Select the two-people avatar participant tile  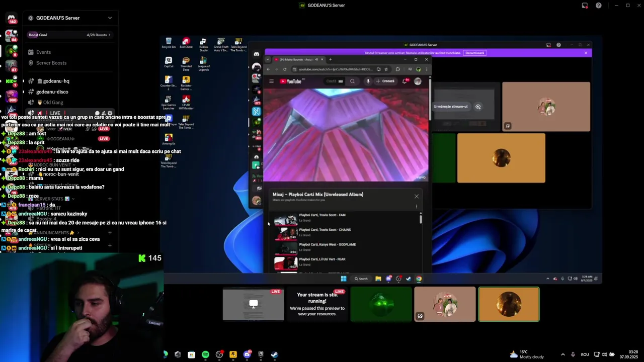point(445,304)
